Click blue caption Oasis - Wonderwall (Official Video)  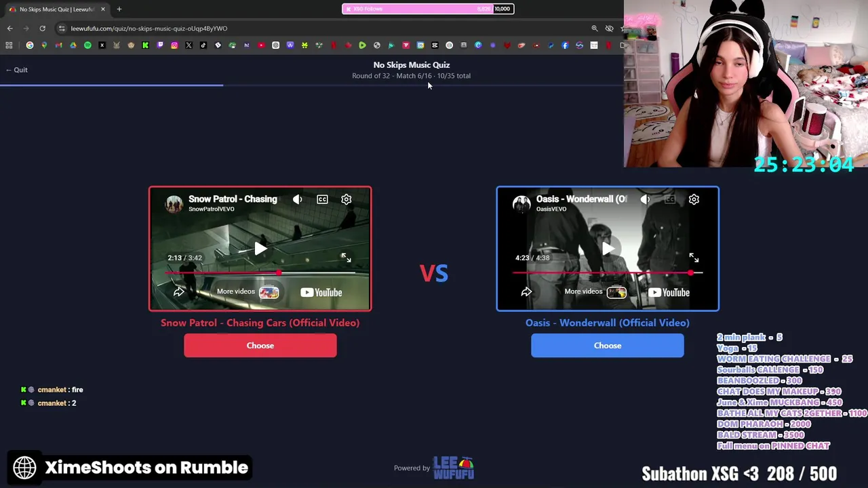coord(608,323)
